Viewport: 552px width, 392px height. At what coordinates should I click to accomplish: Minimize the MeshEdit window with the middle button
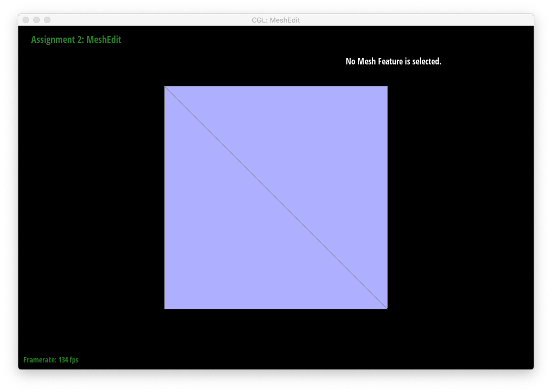point(37,20)
